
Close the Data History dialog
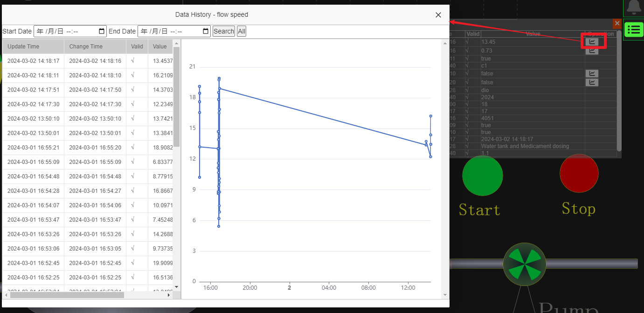pyautogui.click(x=438, y=15)
